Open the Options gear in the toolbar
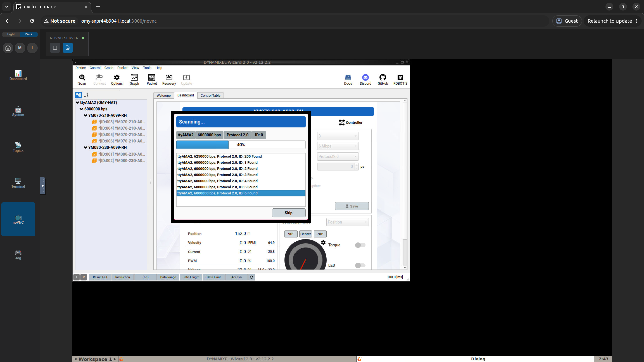The image size is (644, 362). (x=117, y=79)
